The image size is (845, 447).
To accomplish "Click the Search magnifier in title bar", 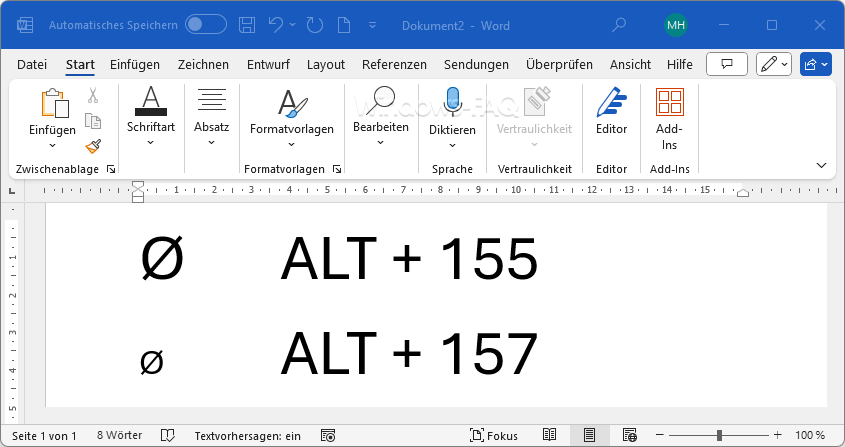I will pyautogui.click(x=619, y=25).
